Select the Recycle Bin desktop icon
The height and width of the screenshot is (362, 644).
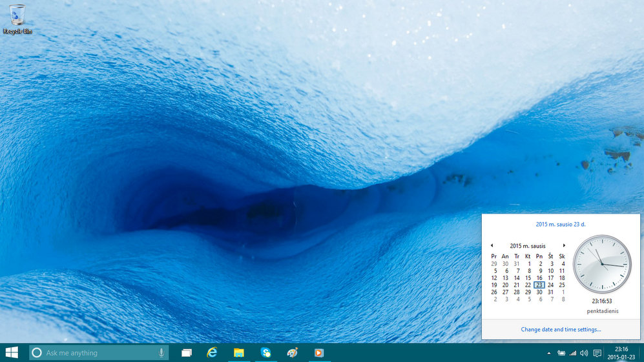coord(17,19)
